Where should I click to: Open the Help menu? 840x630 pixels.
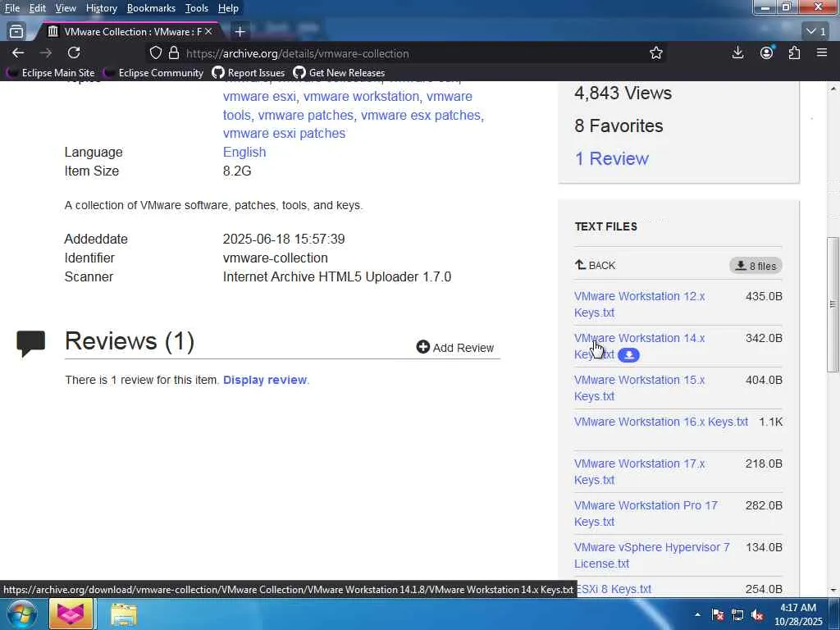click(228, 8)
